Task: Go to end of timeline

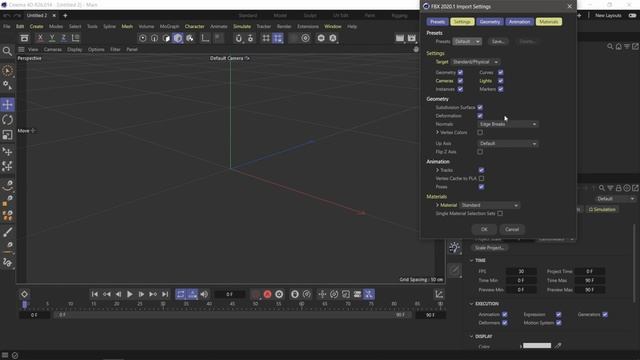Action: coord(165,294)
